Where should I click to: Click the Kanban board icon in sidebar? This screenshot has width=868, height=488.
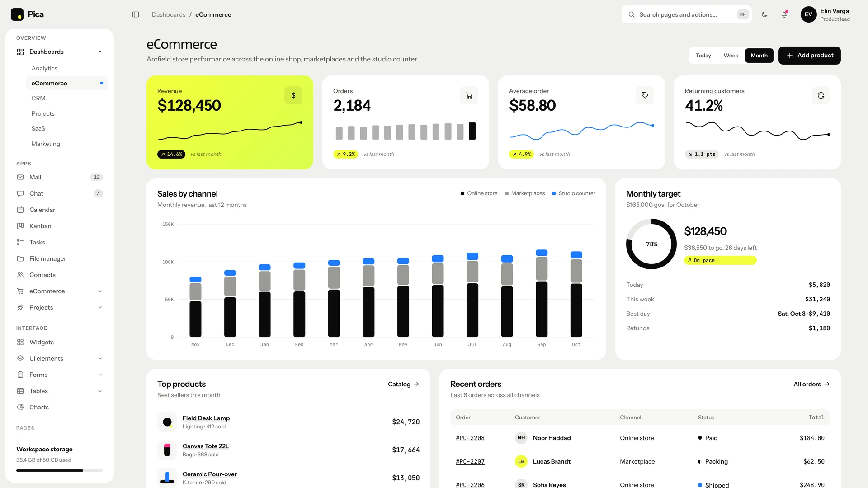click(20, 226)
